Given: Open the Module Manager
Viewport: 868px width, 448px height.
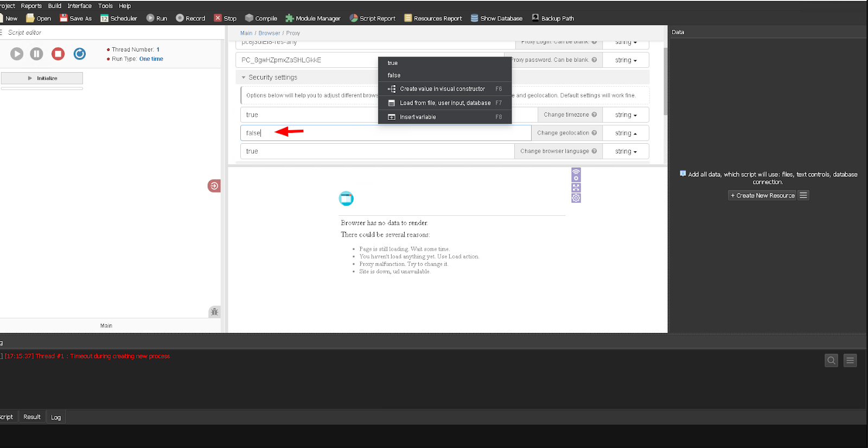Looking at the screenshot, I should click(313, 18).
